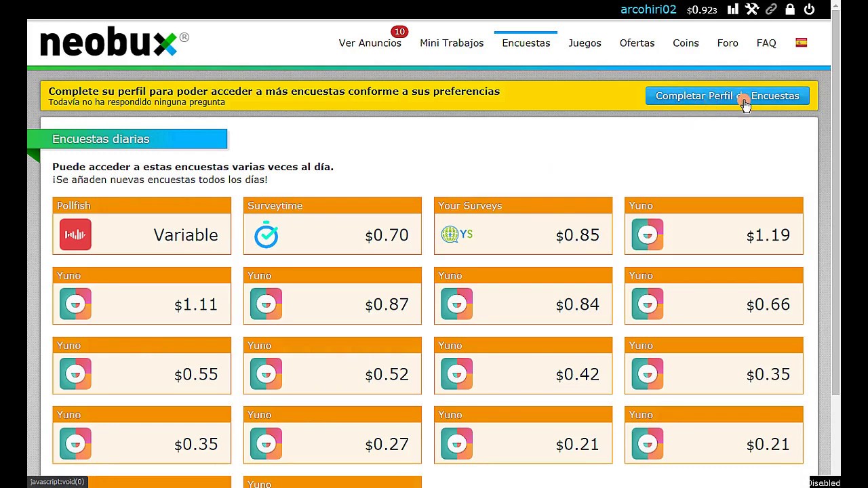
Task: Open the Juegos menu item
Action: point(585,43)
